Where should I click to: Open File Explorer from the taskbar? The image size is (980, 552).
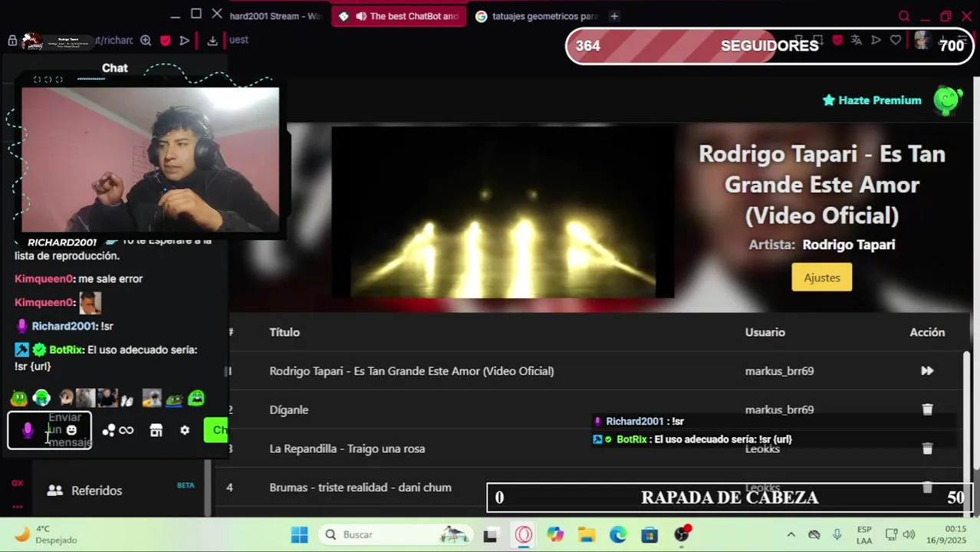point(587,535)
